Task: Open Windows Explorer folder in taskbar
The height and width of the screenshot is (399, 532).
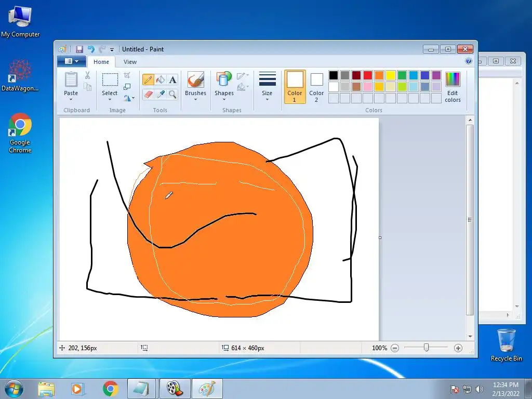Action: point(46,389)
